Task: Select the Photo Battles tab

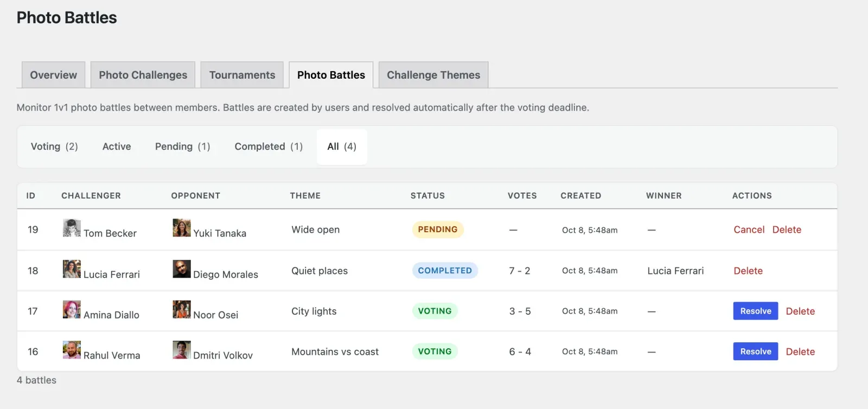Action: (331, 75)
